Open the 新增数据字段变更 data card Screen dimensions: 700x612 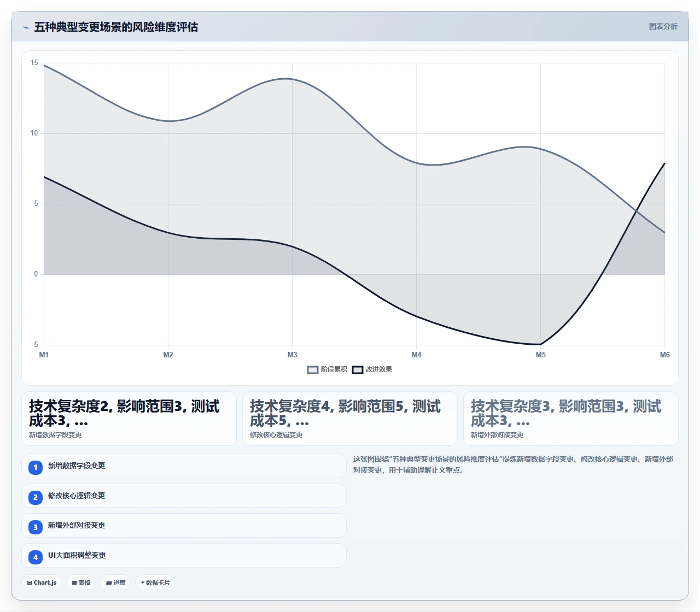pyautogui.click(x=129, y=419)
